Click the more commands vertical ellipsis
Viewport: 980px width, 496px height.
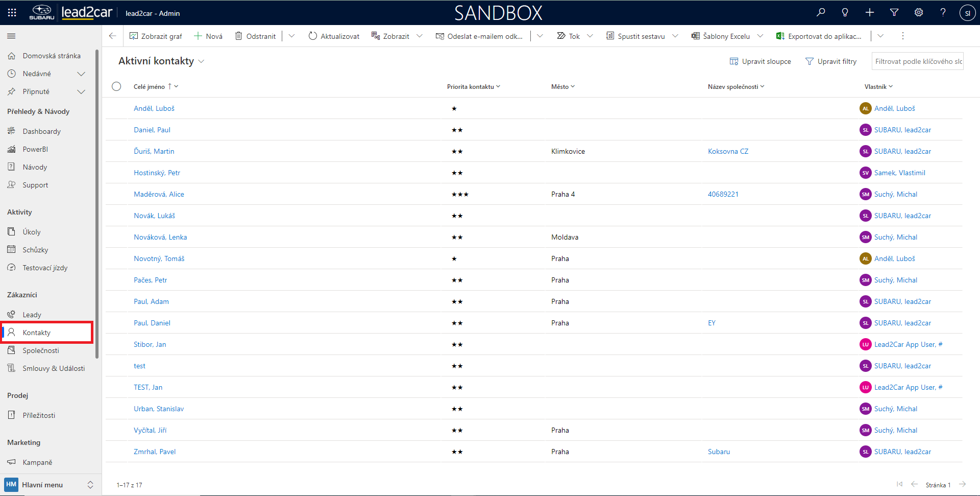[902, 36]
